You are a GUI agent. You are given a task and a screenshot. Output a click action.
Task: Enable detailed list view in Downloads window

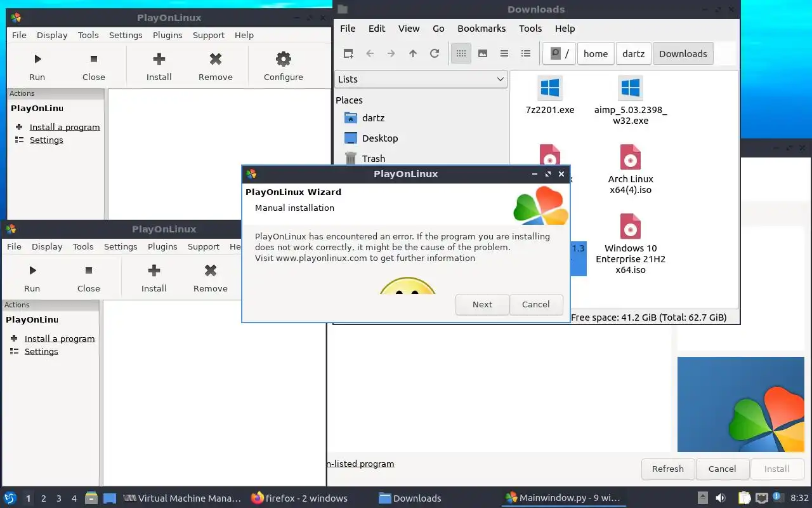(526, 54)
